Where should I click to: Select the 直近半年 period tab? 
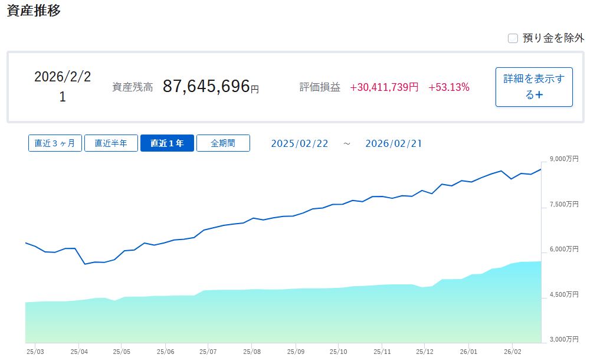pyautogui.click(x=111, y=143)
